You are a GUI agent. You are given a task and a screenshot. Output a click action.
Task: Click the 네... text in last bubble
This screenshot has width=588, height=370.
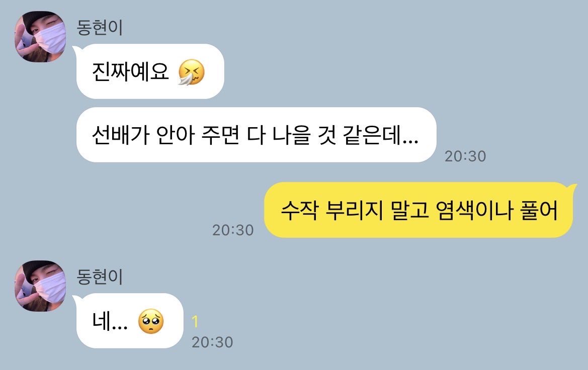click(110, 321)
